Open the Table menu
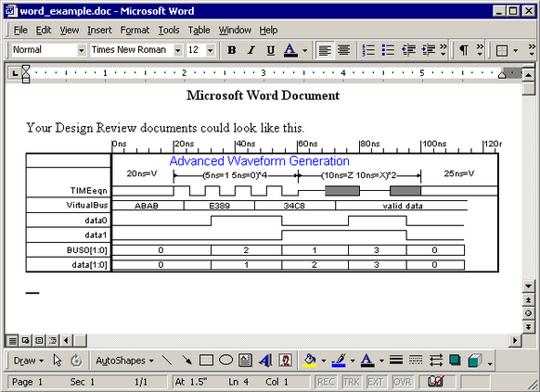 pos(199,31)
